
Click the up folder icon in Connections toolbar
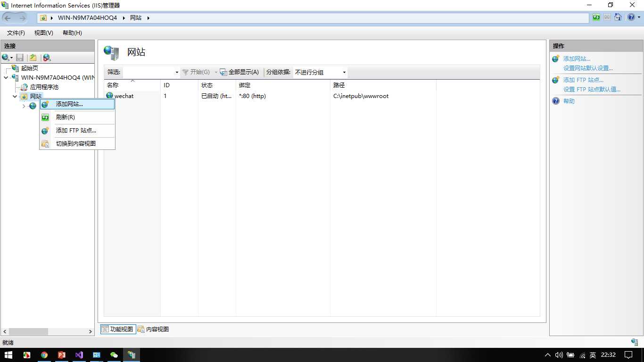(x=33, y=58)
